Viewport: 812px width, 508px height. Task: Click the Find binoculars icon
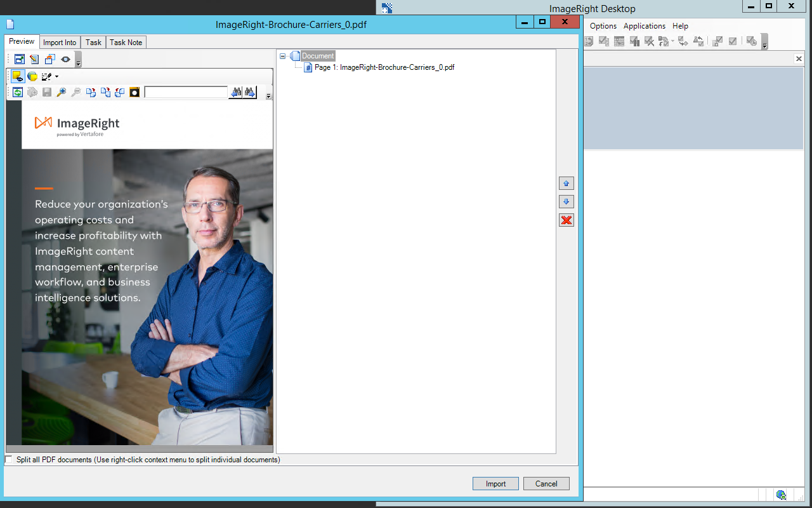(x=236, y=91)
